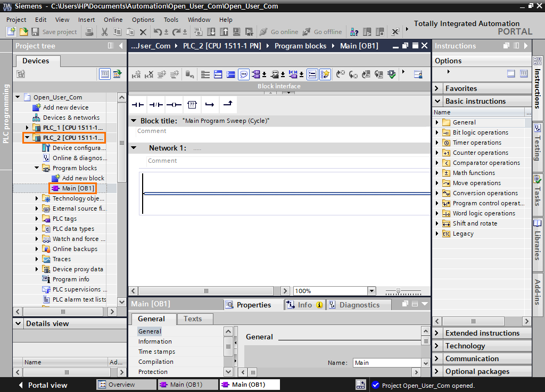Screen dimensions: 545x392
Task: Click the Open project folder icon
Action: tap(23, 31)
